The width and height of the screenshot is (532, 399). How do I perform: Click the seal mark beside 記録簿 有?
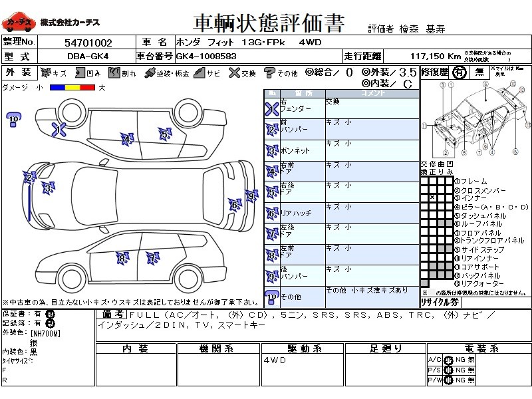(x=49, y=323)
